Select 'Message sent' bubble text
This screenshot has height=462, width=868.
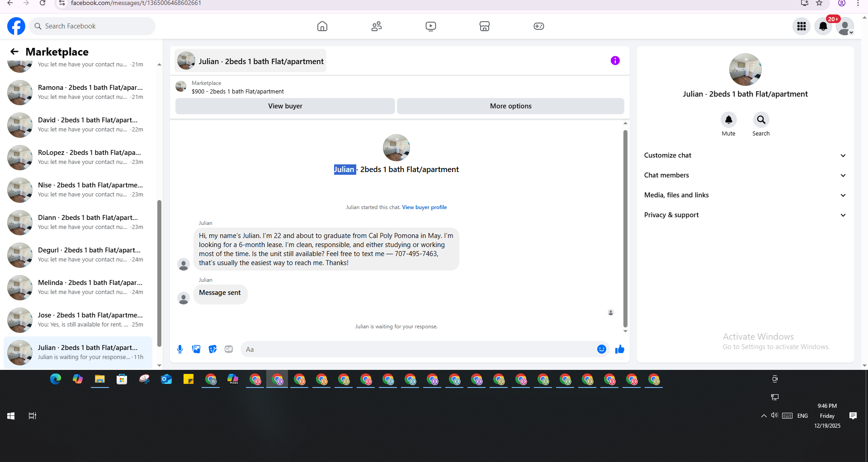point(220,293)
